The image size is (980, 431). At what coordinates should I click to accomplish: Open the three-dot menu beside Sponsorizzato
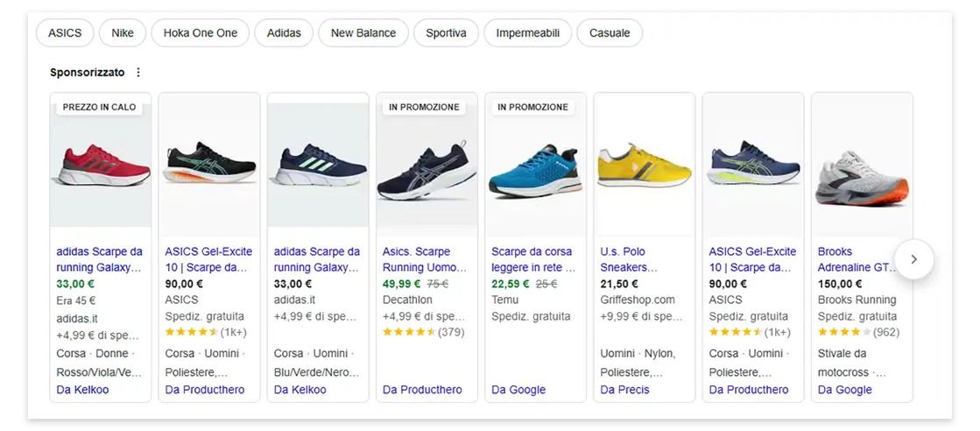pyautogui.click(x=138, y=73)
